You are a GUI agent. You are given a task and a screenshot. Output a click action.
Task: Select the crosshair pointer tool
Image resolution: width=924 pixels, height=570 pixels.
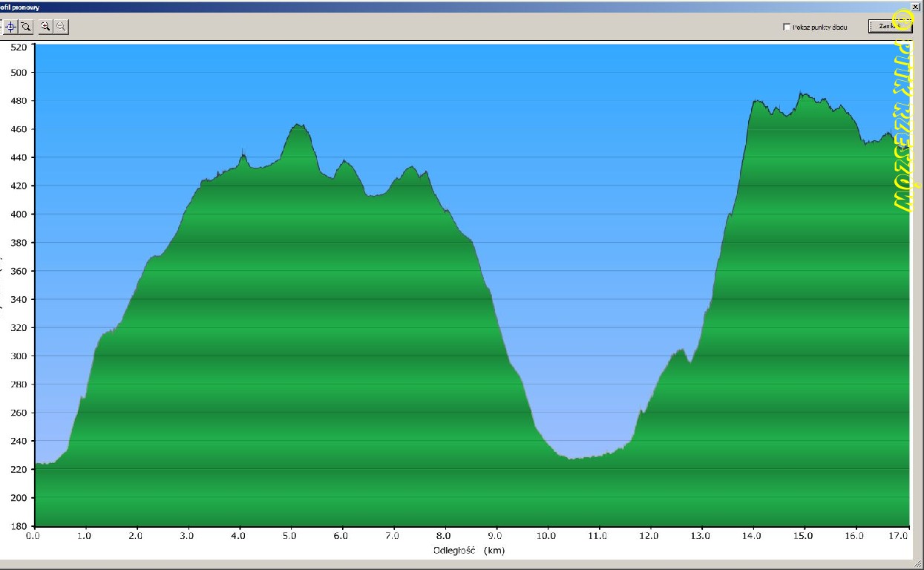tap(10, 27)
